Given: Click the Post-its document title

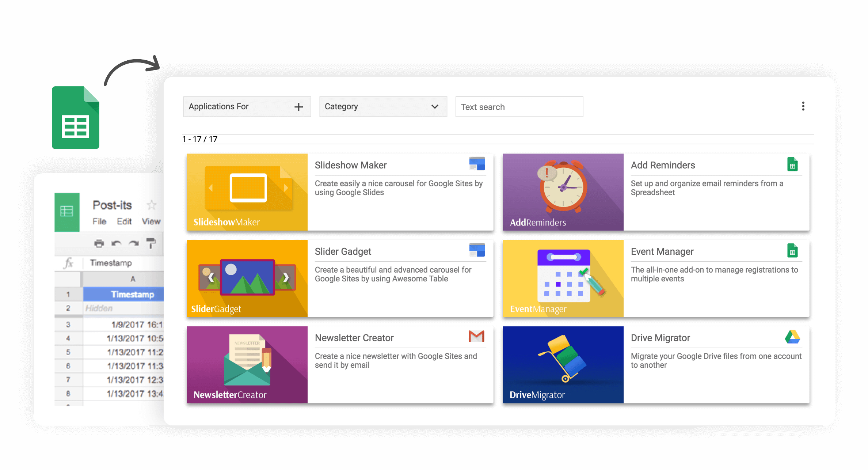Looking at the screenshot, I should click(x=112, y=205).
